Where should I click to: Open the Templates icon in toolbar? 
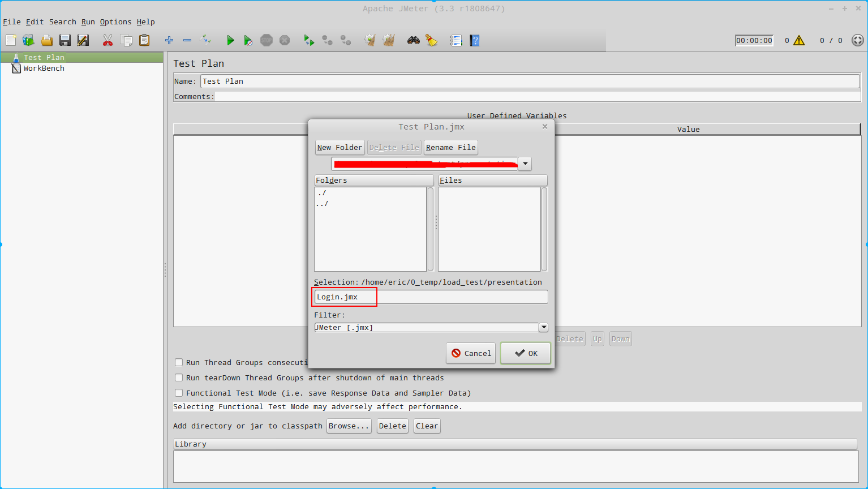[28, 40]
